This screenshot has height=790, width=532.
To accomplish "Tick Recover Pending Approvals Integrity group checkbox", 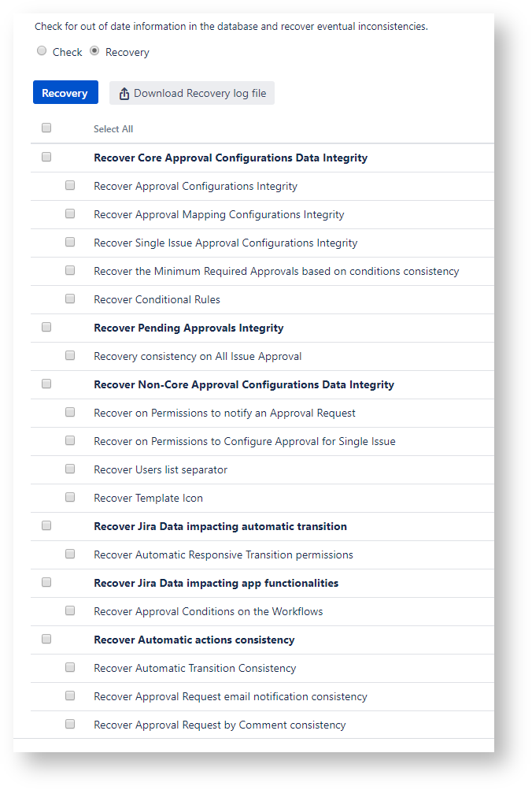I will click(46, 327).
